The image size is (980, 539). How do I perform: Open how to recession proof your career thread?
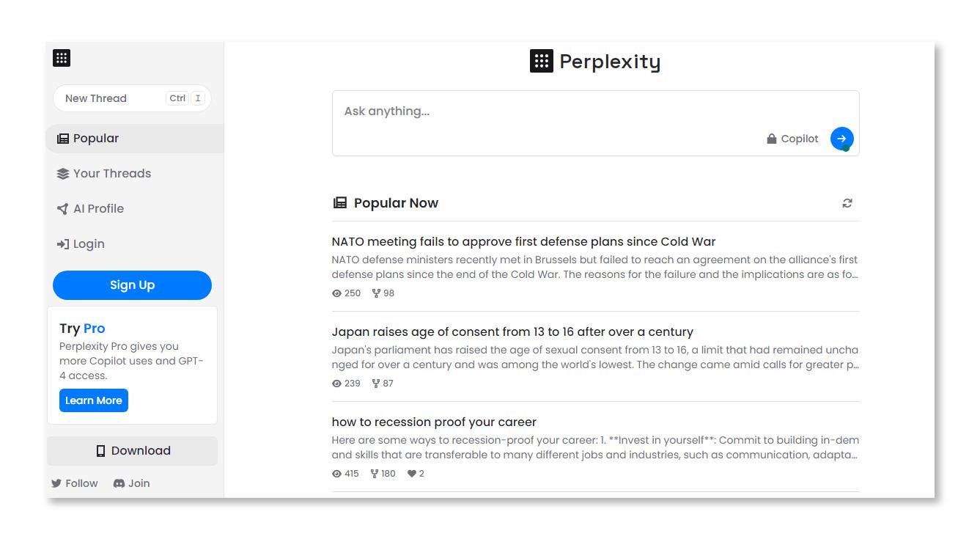(x=434, y=422)
